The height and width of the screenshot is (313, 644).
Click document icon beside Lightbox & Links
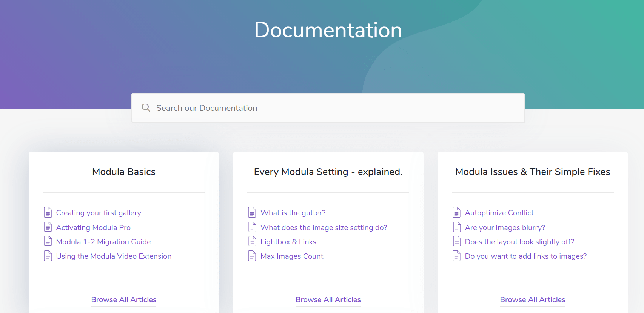tap(252, 241)
